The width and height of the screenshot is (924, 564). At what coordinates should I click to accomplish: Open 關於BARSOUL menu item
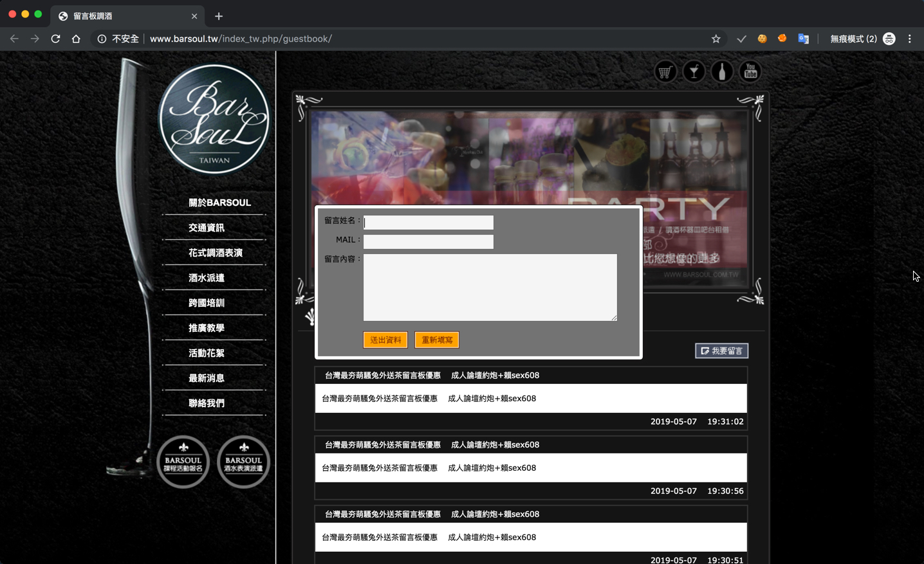click(x=219, y=203)
